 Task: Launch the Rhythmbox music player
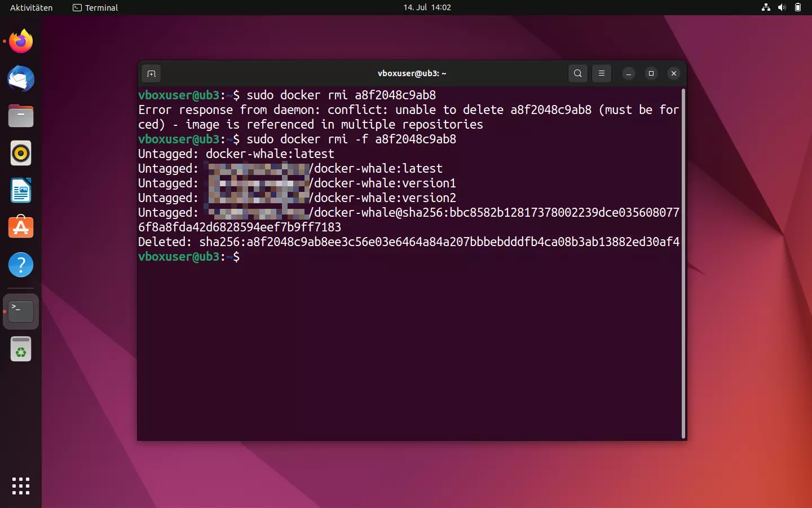point(21,153)
